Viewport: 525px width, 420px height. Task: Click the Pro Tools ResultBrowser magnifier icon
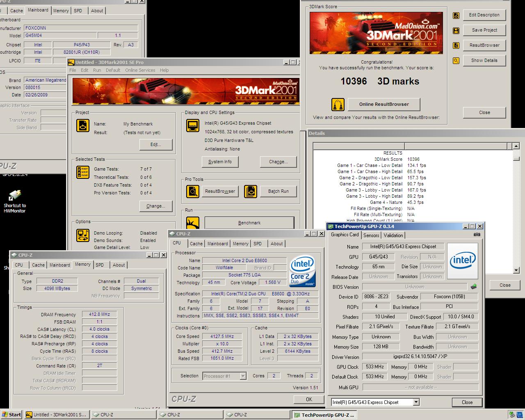(193, 192)
